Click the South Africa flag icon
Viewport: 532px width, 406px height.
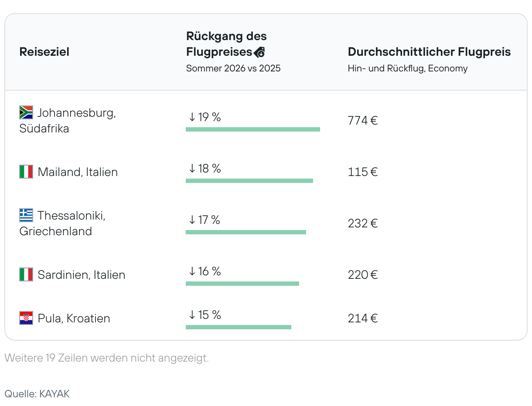(26, 112)
